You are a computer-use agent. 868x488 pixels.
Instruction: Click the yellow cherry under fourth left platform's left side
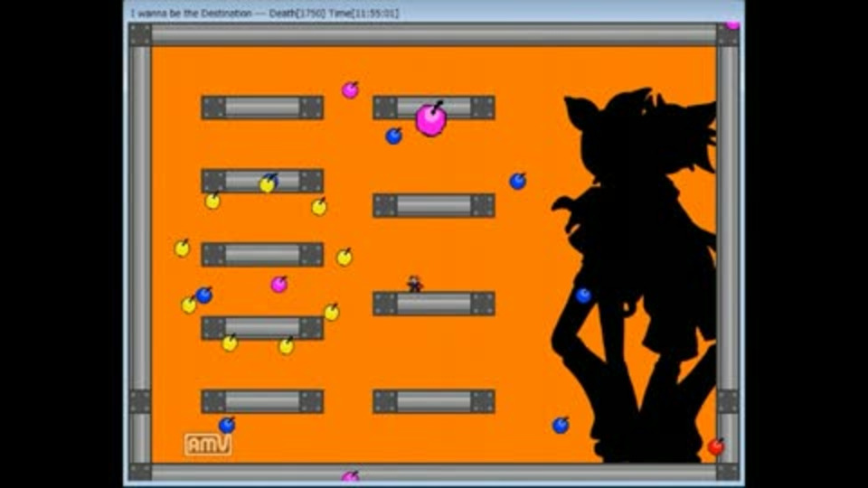point(230,343)
